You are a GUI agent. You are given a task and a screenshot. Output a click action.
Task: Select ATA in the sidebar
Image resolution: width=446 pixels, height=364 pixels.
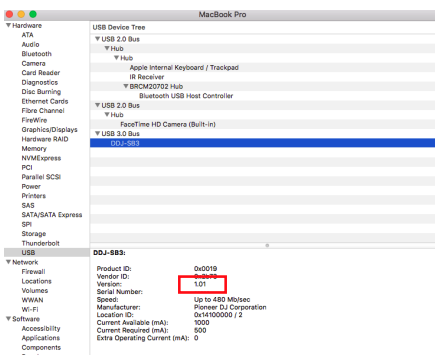27,35
